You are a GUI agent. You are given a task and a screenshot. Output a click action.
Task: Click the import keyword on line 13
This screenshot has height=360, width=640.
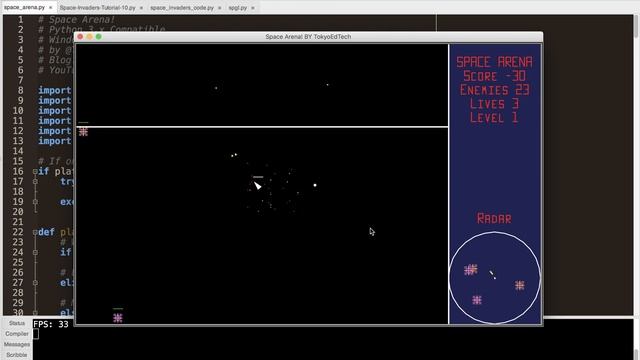tap(55, 141)
